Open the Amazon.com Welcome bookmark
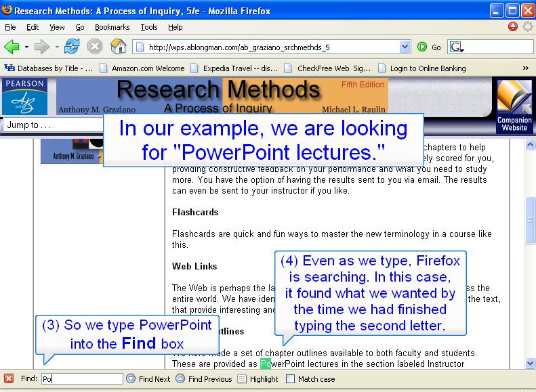 tap(142, 68)
